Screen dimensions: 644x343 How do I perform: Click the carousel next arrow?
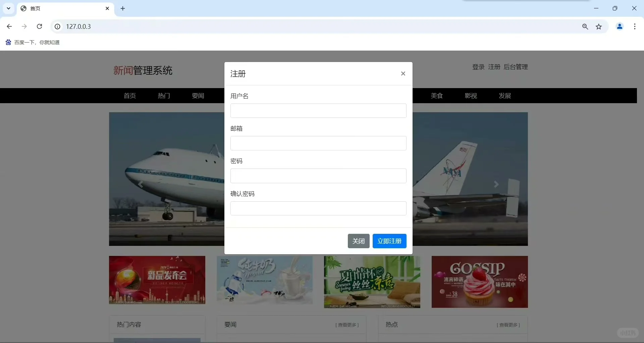[496, 184]
